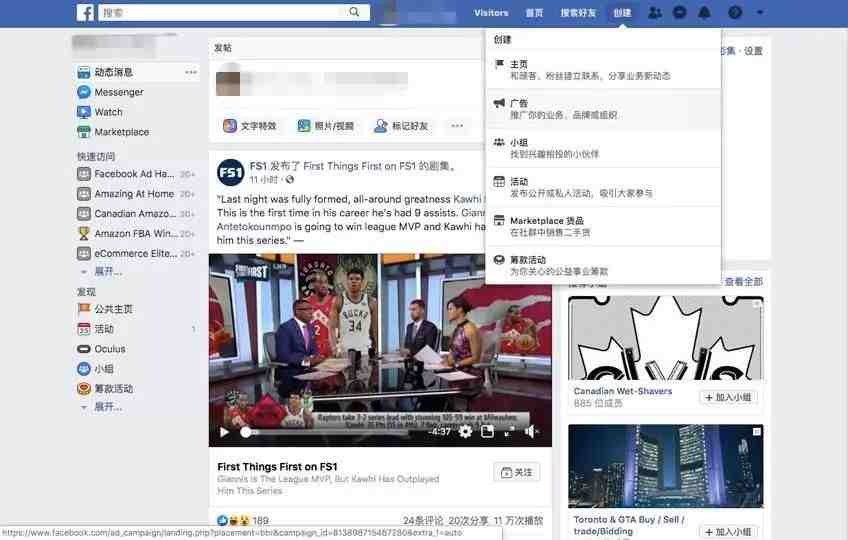
Task: Click 查看全部 for suggested groups
Action: click(x=744, y=281)
